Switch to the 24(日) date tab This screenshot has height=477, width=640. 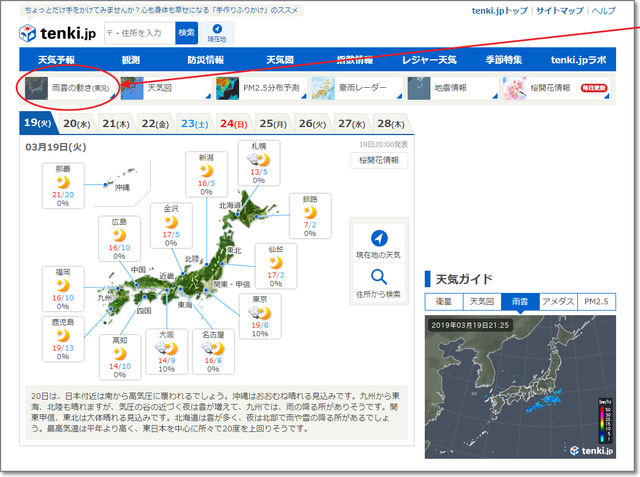tap(232, 124)
